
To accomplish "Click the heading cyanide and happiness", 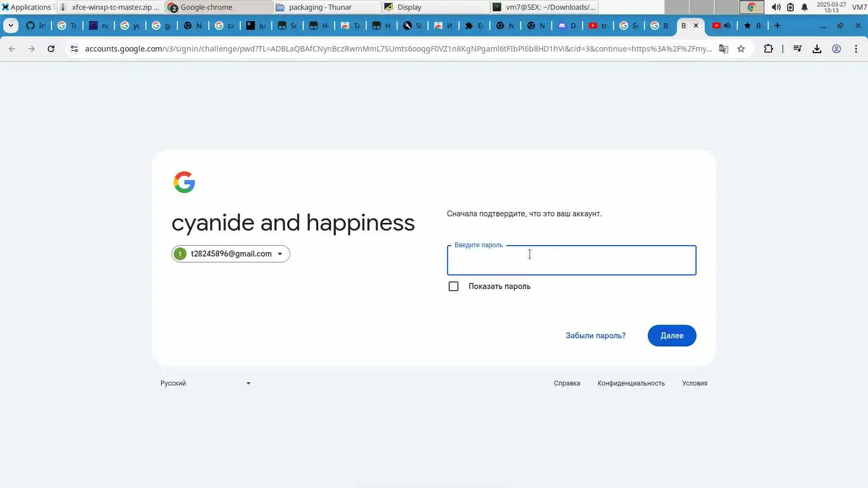I will (x=293, y=223).
